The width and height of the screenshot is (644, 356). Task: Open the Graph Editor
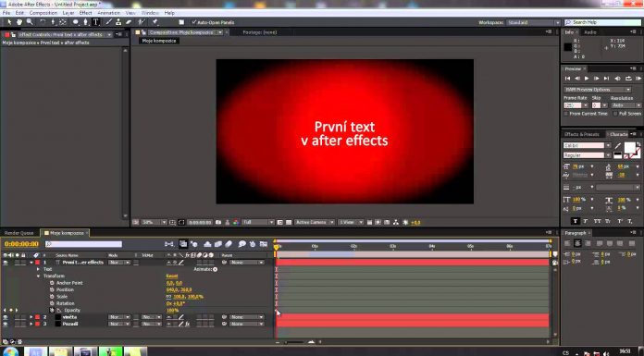click(264, 244)
